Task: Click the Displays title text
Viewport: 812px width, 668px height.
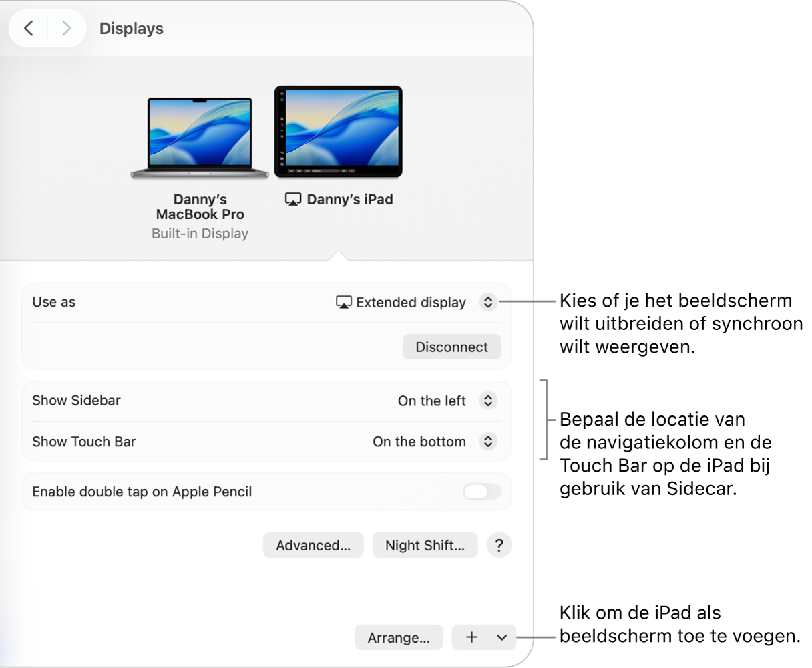Action: tap(132, 29)
